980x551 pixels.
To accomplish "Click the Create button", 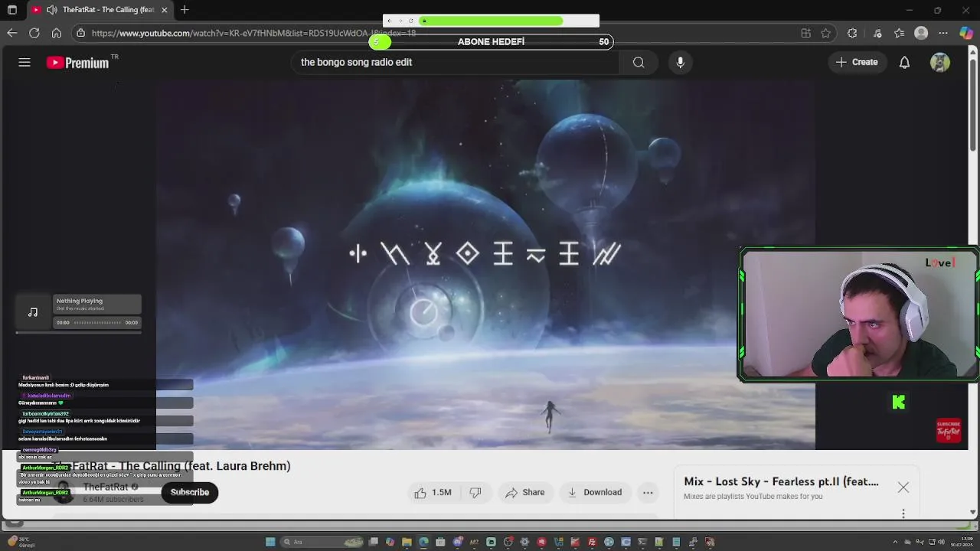I will 857,63.
